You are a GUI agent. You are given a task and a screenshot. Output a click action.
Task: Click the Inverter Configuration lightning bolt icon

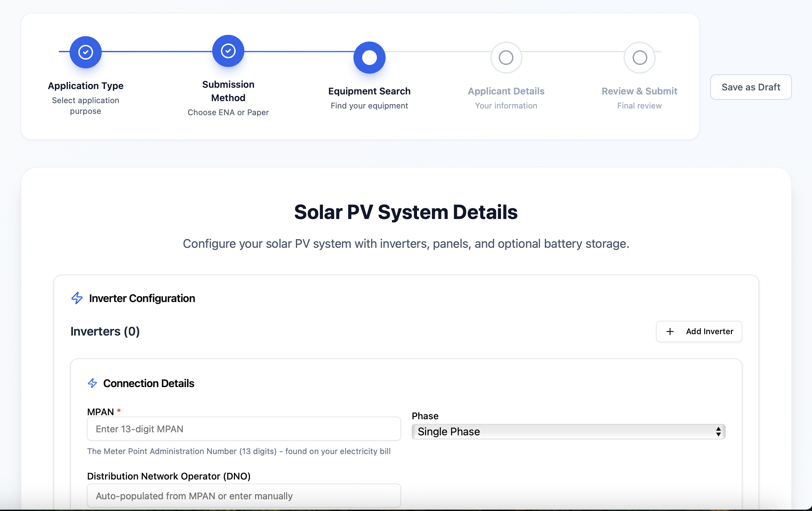coord(77,298)
